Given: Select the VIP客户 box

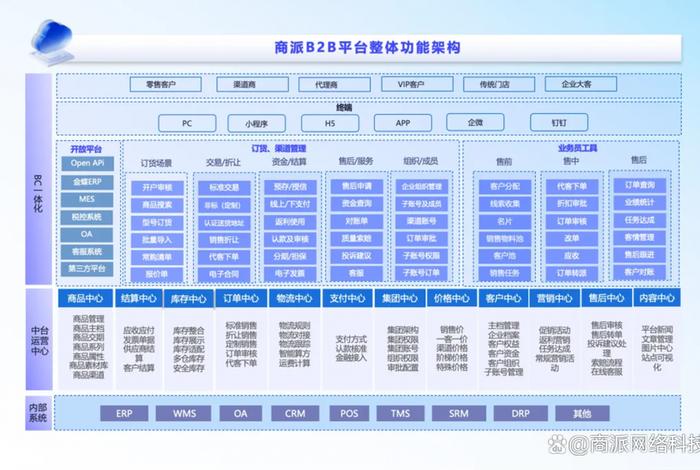Looking at the screenshot, I should point(417,84).
